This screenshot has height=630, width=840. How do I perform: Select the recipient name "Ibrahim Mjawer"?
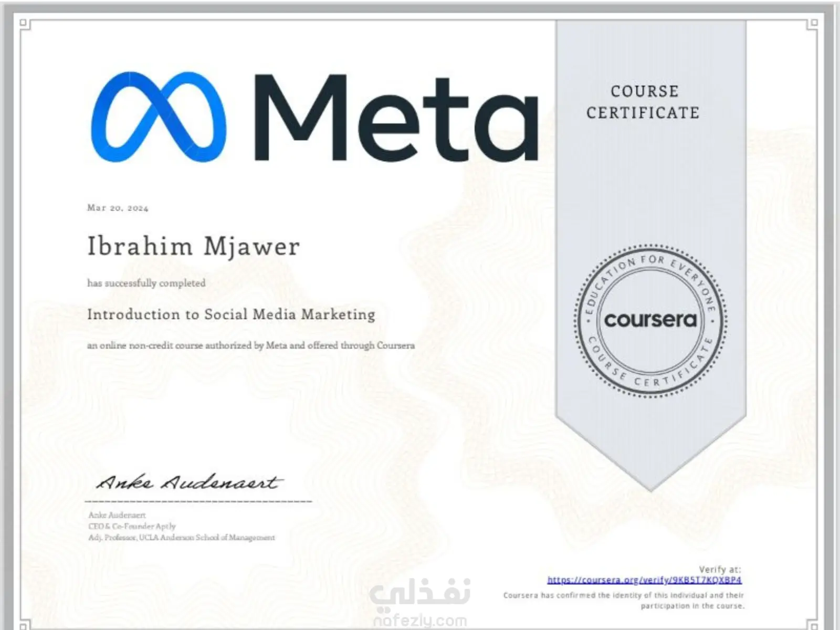(x=193, y=247)
